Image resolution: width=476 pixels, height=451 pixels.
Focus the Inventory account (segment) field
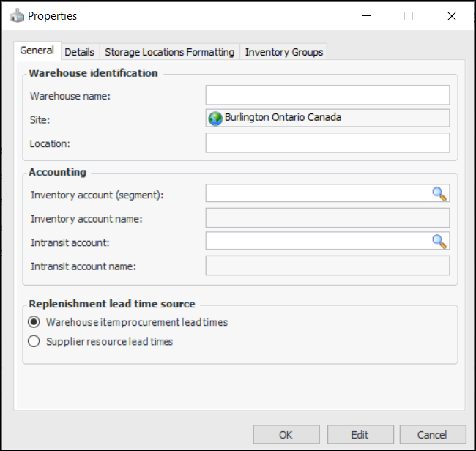click(318, 193)
